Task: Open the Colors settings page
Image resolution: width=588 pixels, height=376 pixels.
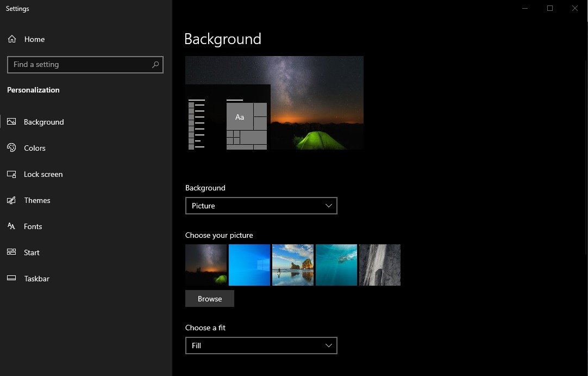Action: (x=35, y=148)
